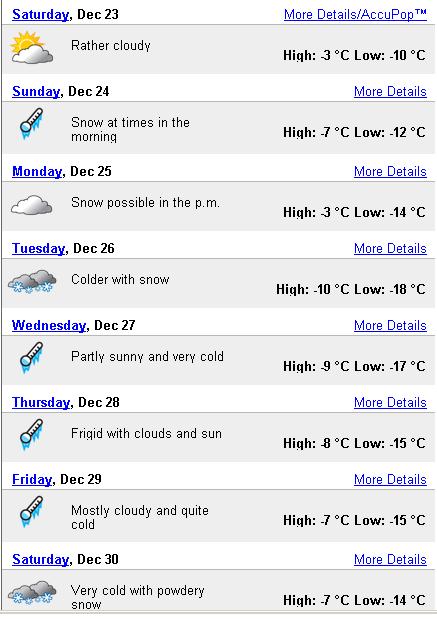Screen dimensions: 437x619
Task: Click the snow clouds icon for Dec 30
Action: 32,593
